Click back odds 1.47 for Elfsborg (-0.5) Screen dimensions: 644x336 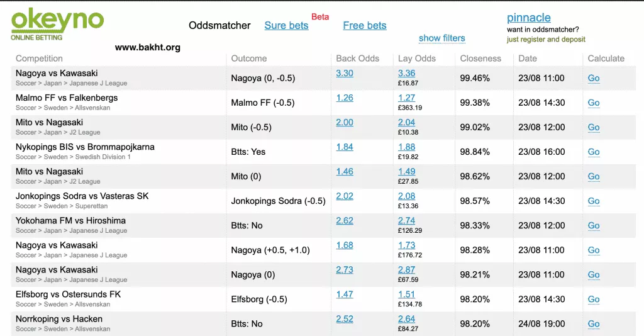tap(345, 294)
